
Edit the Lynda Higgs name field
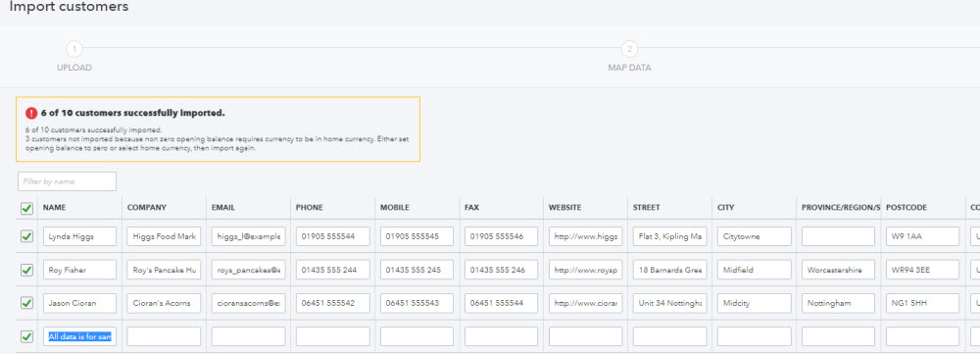tap(79, 236)
